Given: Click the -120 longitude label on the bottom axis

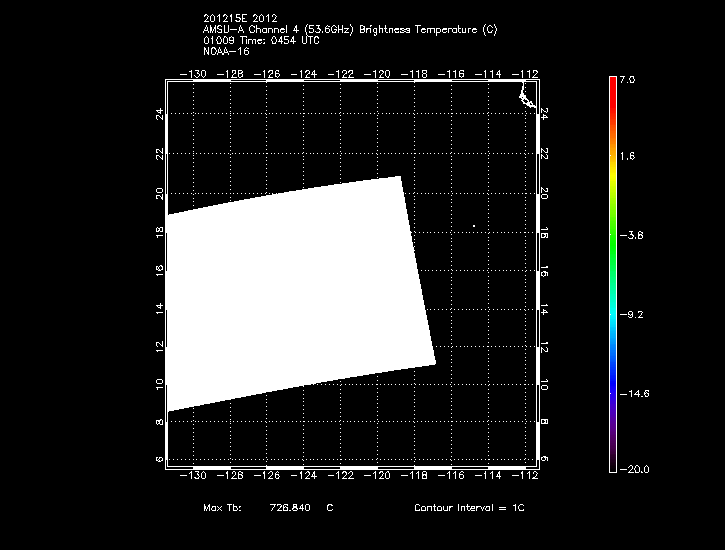Looking at the screenshot, I should click(x=379, y=476).
